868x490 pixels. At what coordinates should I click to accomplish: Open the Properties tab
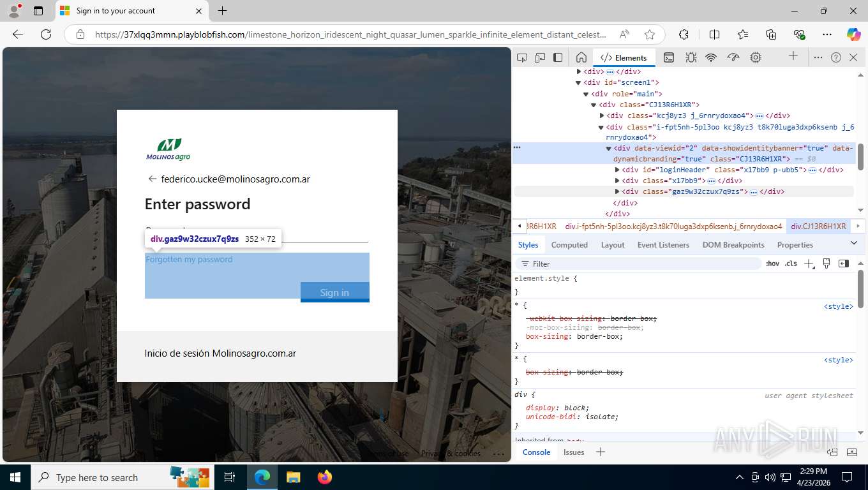coord(795,245)
